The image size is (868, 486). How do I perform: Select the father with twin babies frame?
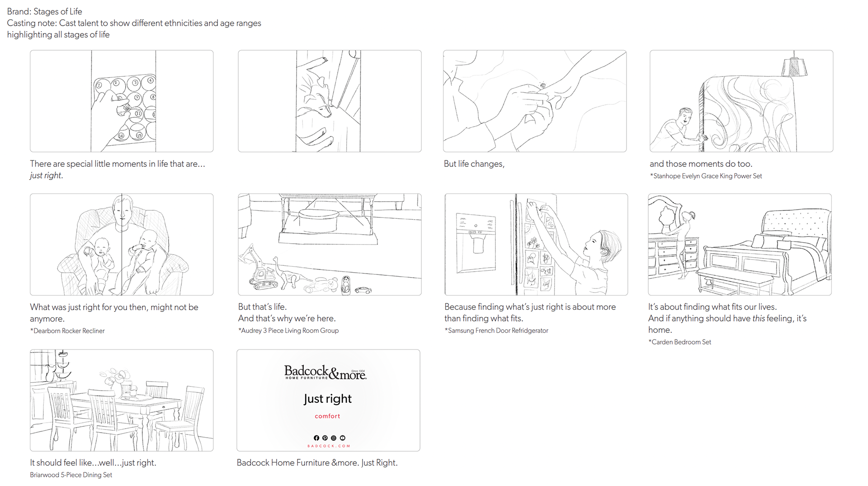[x=122, y=245]
